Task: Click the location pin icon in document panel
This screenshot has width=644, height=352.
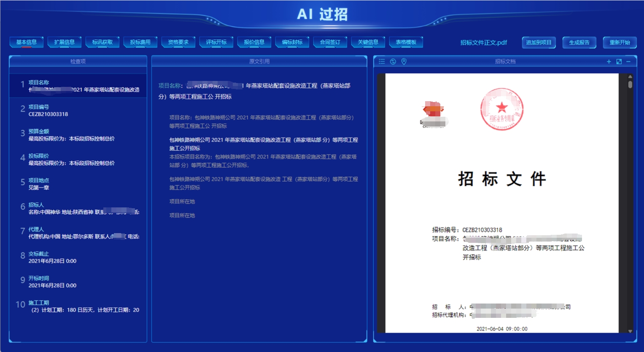Action: click(404, 62)
